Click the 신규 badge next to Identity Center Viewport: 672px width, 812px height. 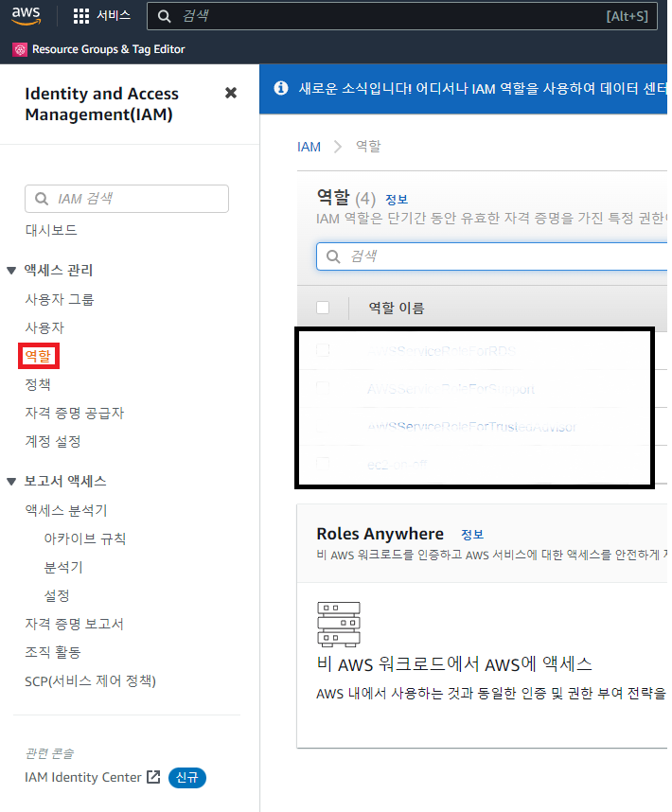tap(186, 777)
